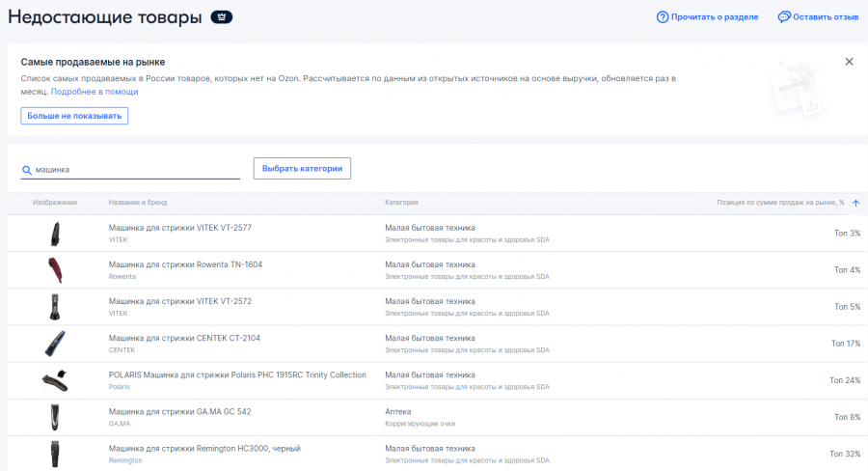Viewport: 868px width, 471px height.
Task: Open CENTEK CT-2104 product thumbnail
Action: (55, 344)
